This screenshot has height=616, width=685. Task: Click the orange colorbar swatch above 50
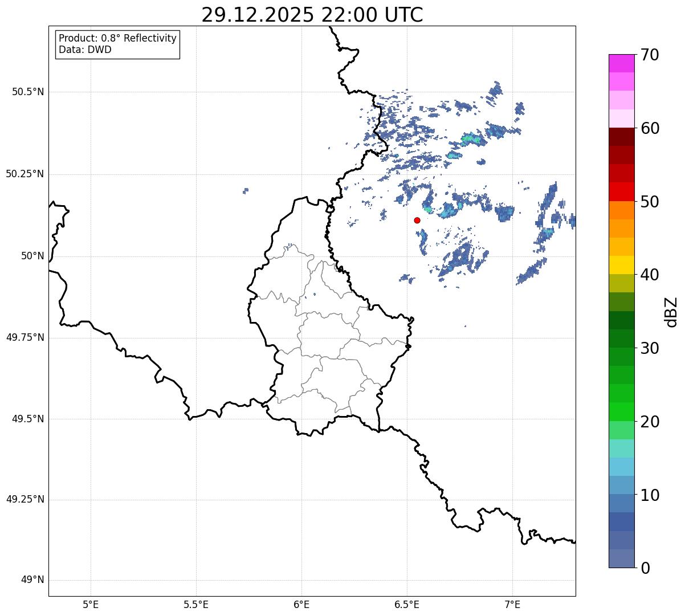tap(622, 210)
